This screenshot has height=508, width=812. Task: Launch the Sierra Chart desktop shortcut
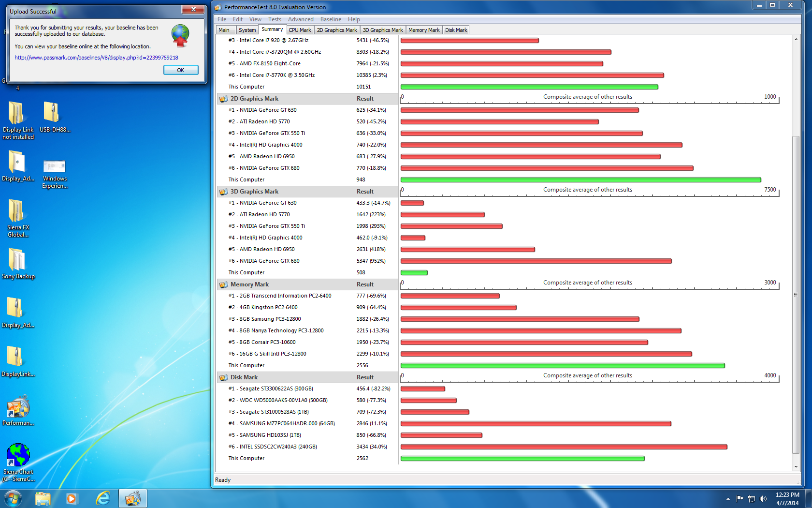[x=18, y=463]
